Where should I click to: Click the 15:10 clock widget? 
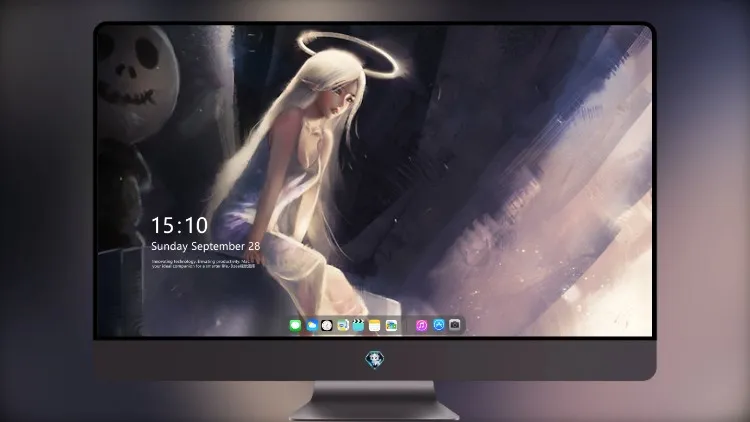(x=179, y=225)
